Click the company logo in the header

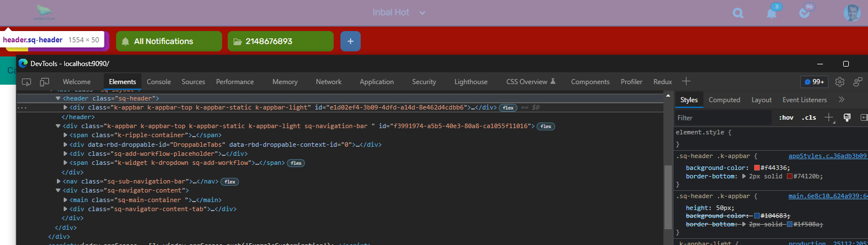coord(45,12)
